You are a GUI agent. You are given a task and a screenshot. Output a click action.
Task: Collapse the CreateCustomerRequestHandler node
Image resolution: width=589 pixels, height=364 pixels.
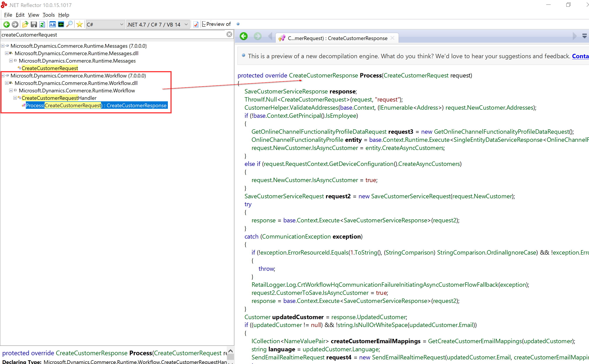coord(15,98)
